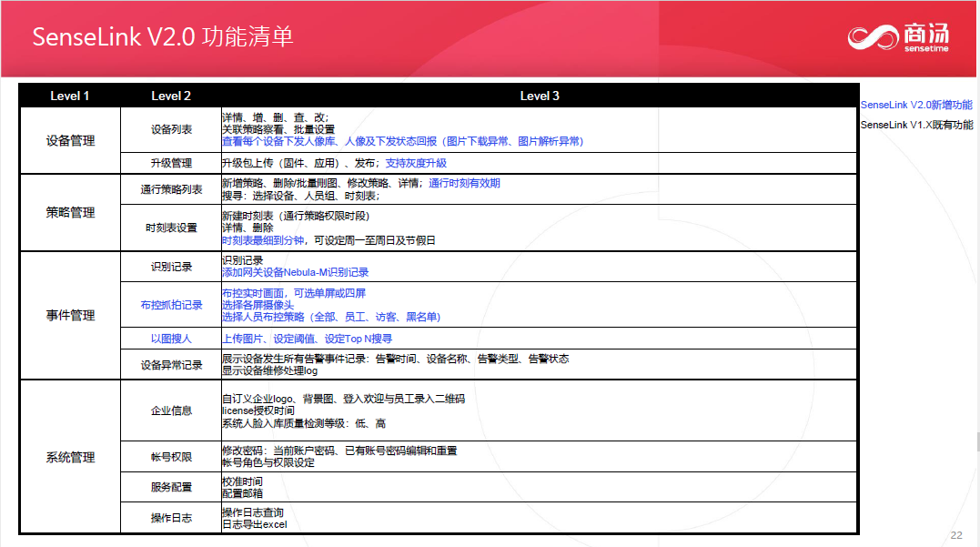Click the line 展示设备发生所有告警事件记录
Viewport: 980px width, 547px height.
tap(395, 359)
